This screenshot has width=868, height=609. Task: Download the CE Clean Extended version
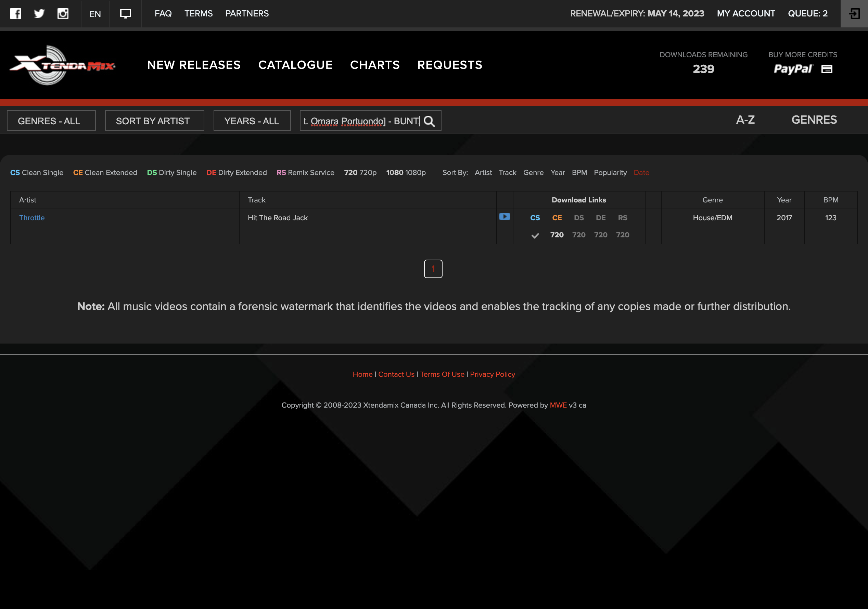coord(557,218)
